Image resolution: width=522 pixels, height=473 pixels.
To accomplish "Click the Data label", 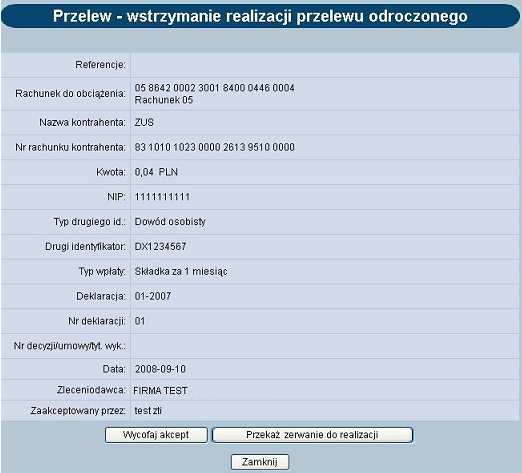I will tap(114, 369).
